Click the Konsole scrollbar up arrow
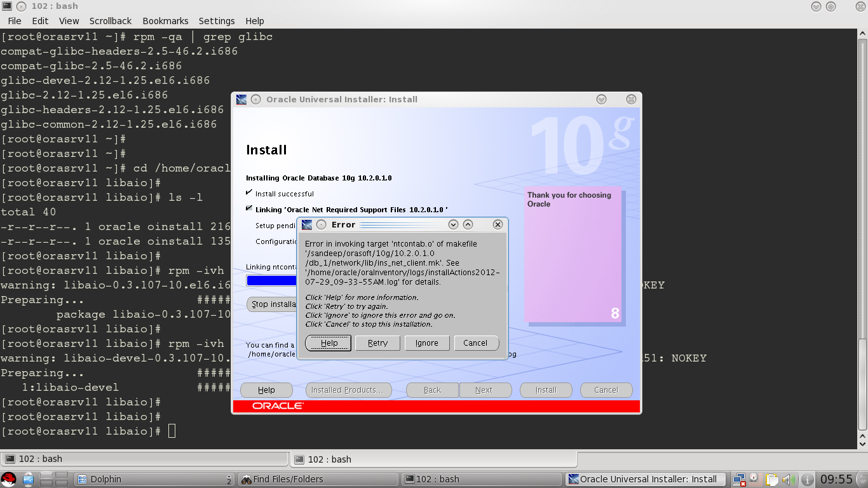This screenshot has width=868, height=488. (863, 34)
